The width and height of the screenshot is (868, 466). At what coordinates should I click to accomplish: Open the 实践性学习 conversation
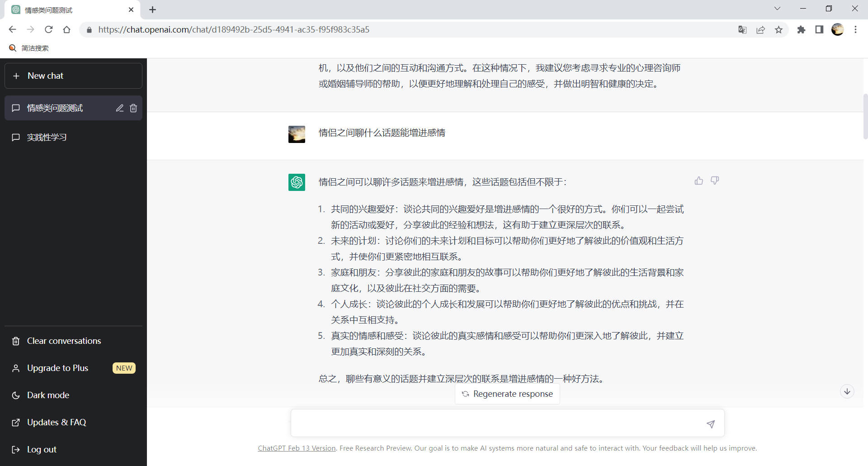point(47,137)
